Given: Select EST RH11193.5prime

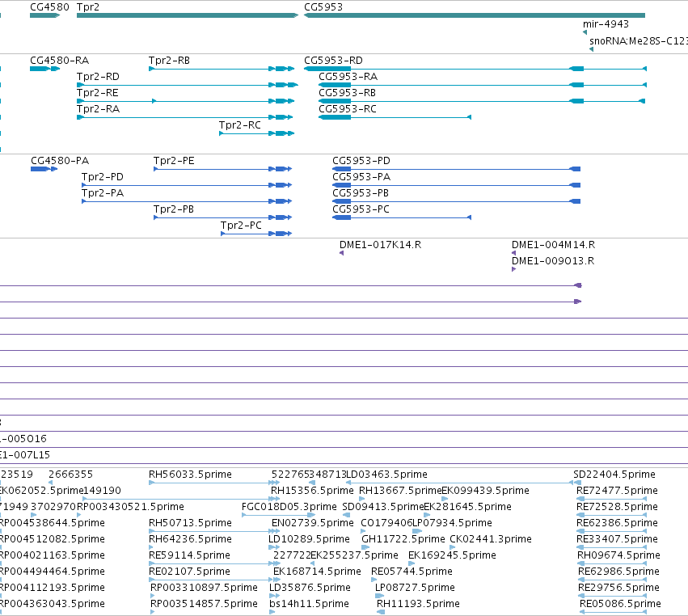Looking at the screenshot, I should (x=418, y=604).
